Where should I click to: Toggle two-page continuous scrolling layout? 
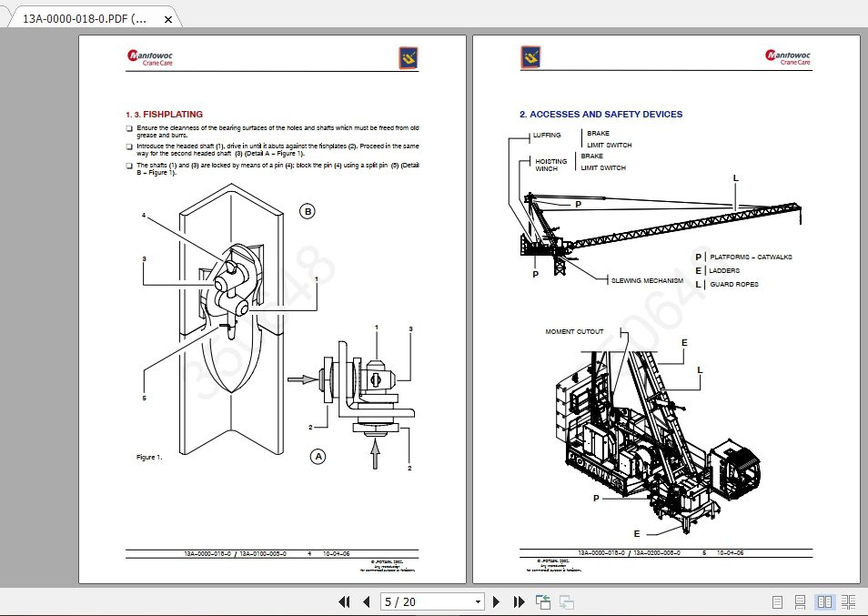848,601
